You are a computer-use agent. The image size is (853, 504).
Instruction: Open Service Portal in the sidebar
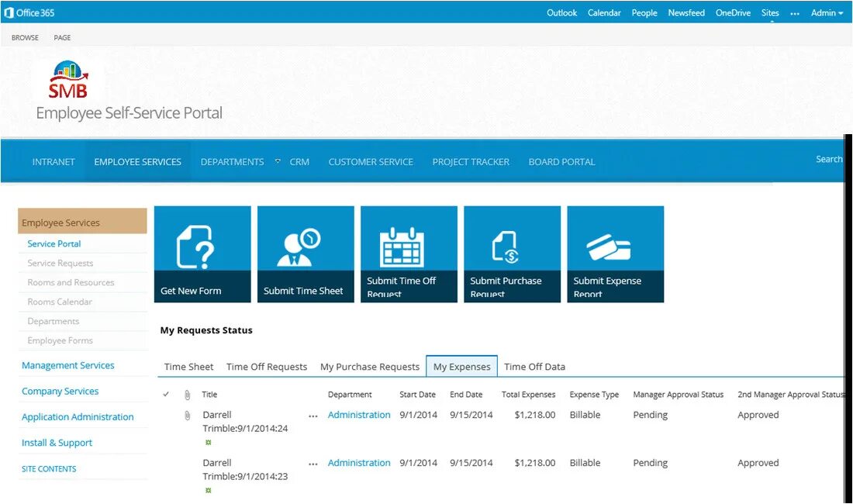click(x=54, y=243)
